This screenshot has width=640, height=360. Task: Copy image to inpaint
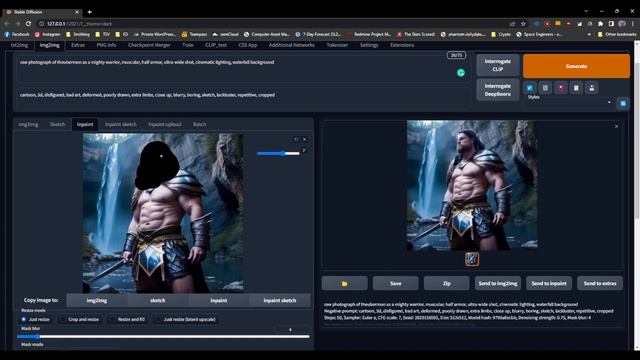219,300
